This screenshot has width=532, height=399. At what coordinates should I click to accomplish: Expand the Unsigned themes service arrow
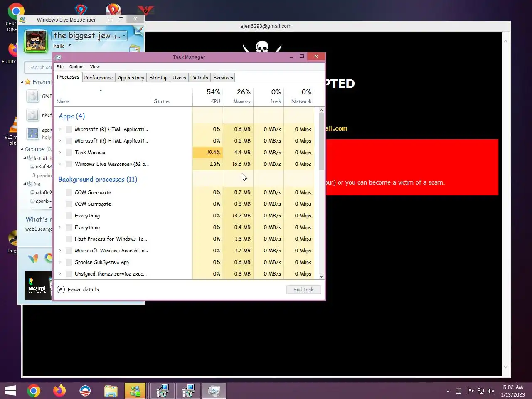coord(60,274)
